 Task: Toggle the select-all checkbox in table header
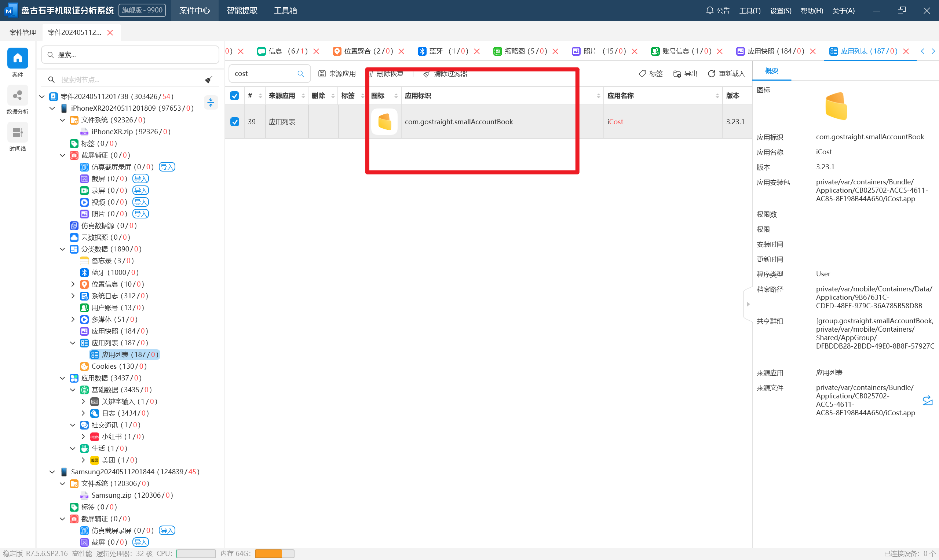(x=234, y=96)
